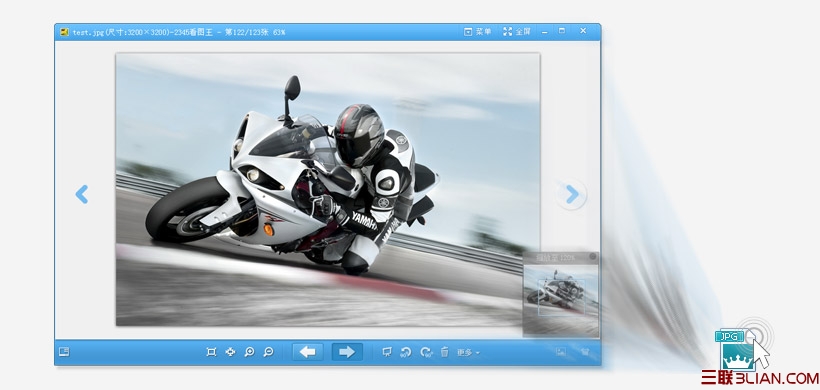This screenshot has width=820, height=390.
Task: Rotate image 90 degrees clockwise
Action: 426,352
